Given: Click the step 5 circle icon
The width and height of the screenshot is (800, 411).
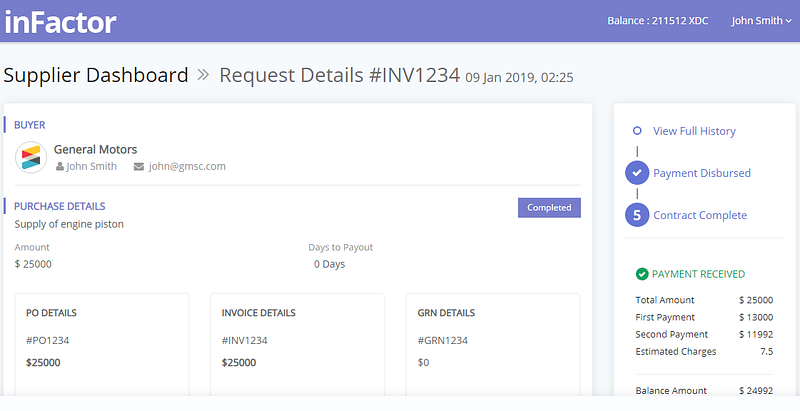Looking at the screenshot, I should (637, 215).
